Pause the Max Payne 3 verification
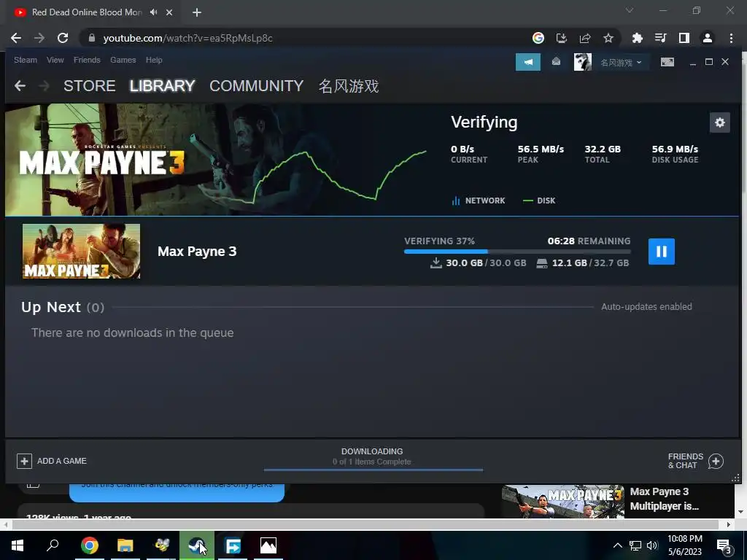The width and height of the screenshot is (747, 560). point(661,252)
